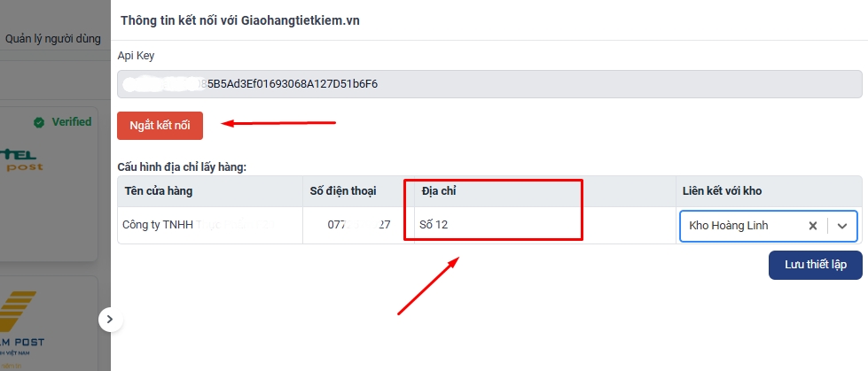Select the phone number cell in table

(x=358, y=225)
